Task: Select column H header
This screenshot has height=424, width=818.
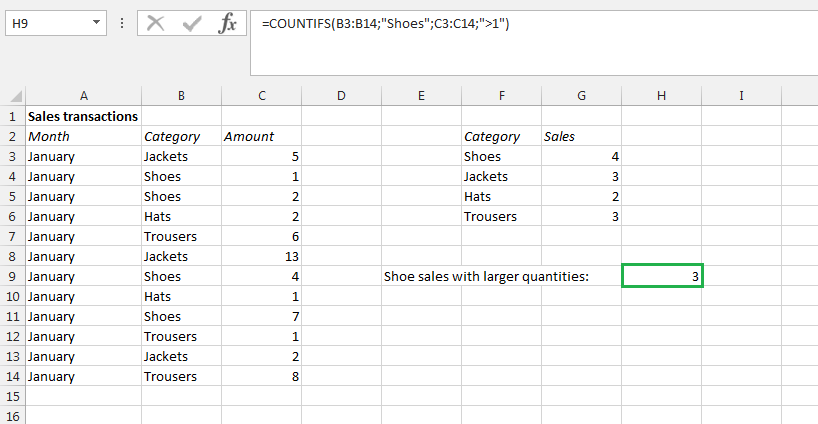Action: click(661, 96)
